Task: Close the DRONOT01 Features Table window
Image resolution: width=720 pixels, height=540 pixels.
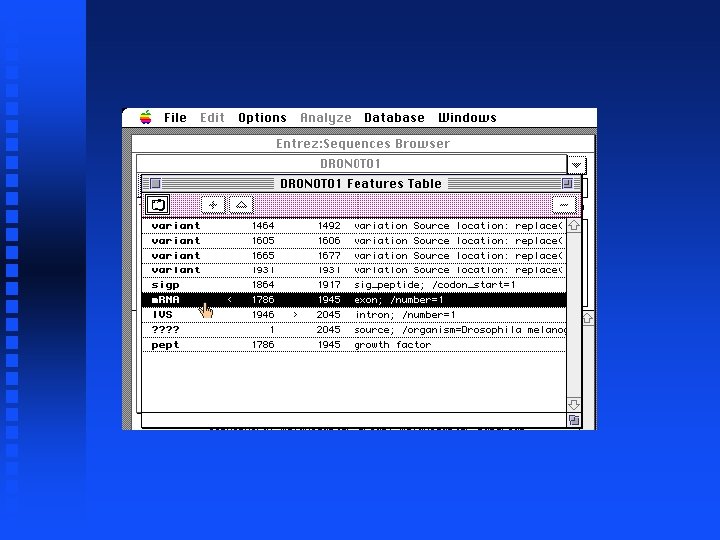Action: coord(156,184)
